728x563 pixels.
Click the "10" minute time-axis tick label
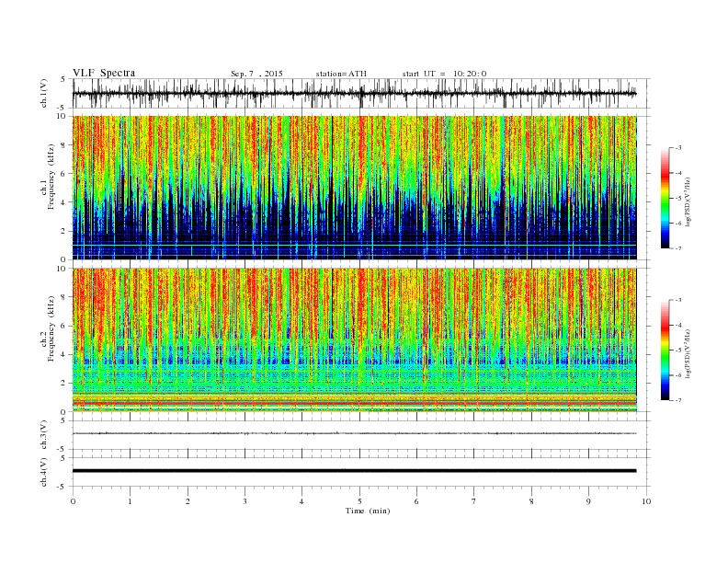point(646,501)
